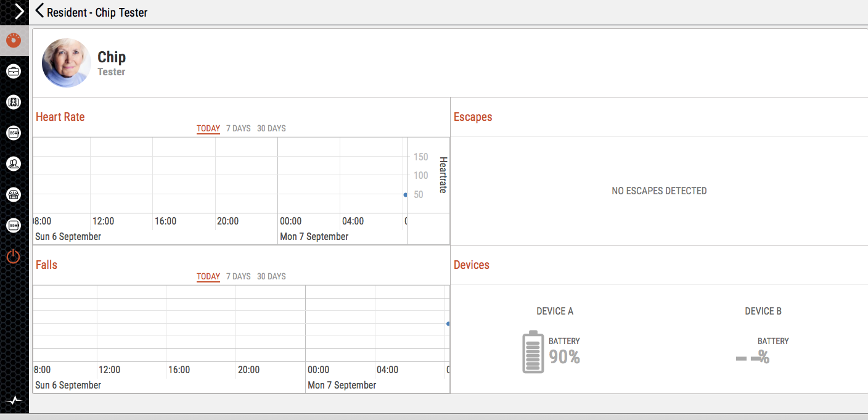Switch Falls chart to 7 DAYS
Image resolution: width=868 pixels, height=420 pixels.
[238, 276]
